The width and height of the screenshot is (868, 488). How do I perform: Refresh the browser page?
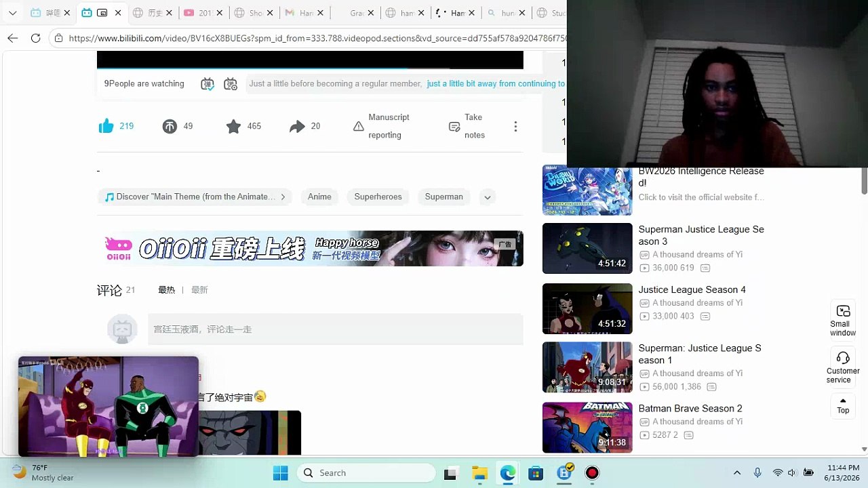coord(35,38)
